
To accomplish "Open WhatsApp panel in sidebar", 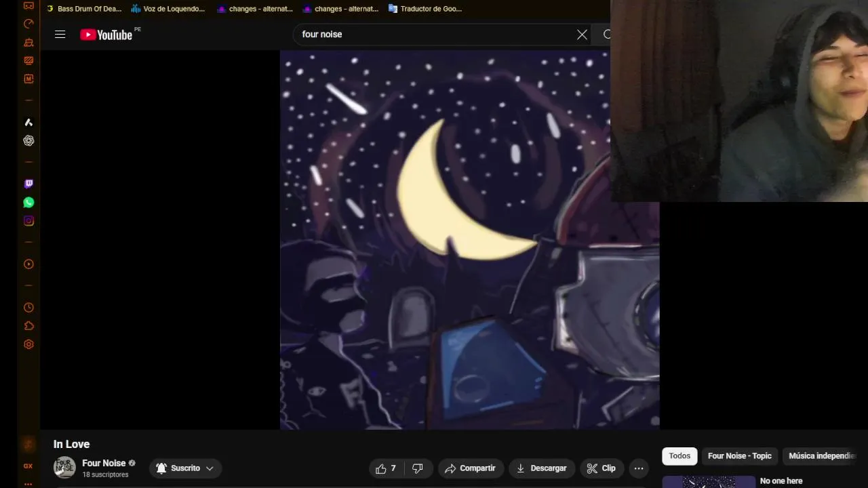I will pyautogui.click(x=28, y=203).
